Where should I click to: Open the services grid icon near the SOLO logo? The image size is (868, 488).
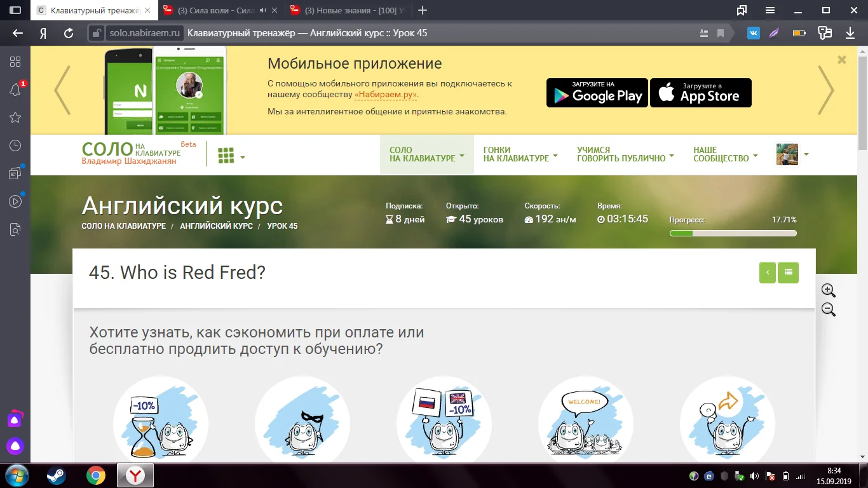[227, 154]
